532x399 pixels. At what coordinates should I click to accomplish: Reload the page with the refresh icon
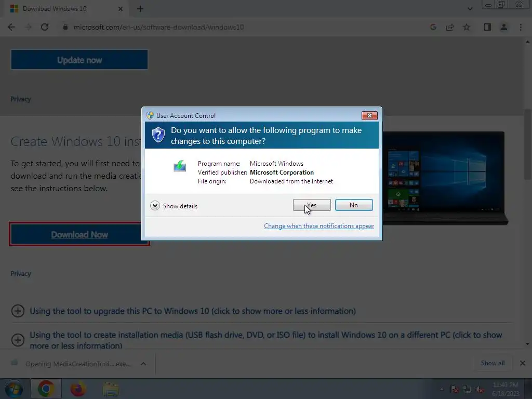tap(45, 27)
